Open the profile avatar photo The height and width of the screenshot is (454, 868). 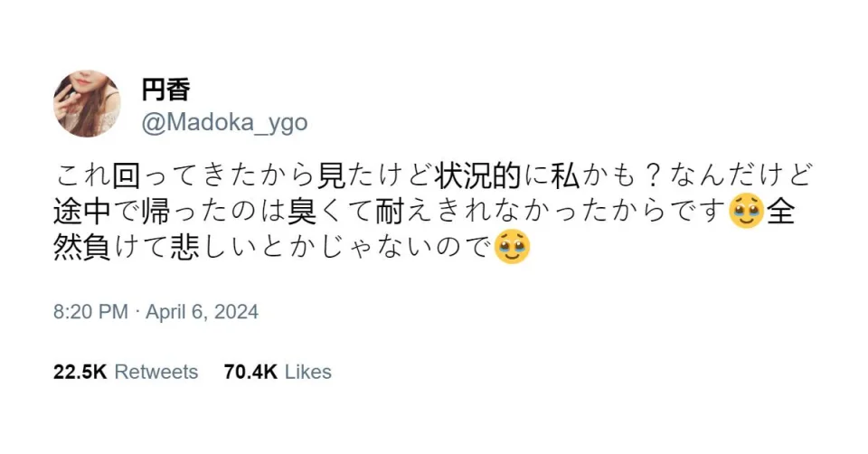pos(87,103)
